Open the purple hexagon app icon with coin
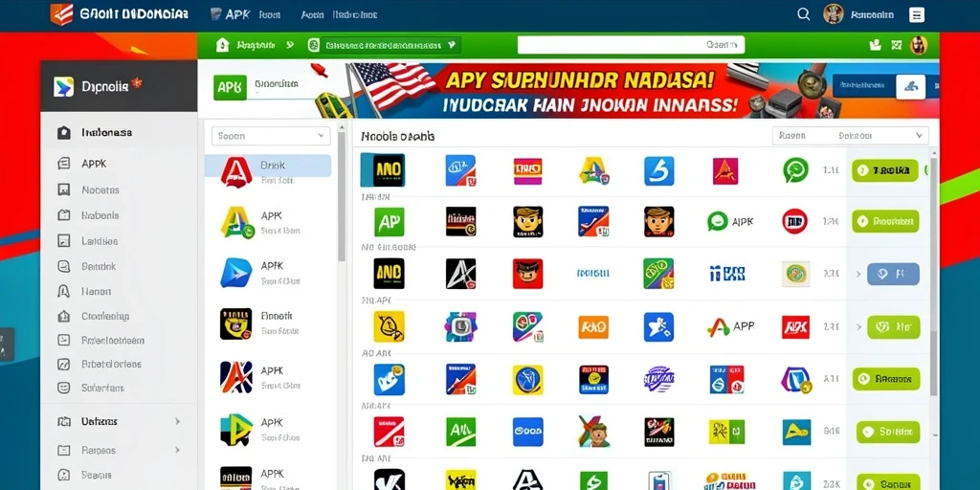 (x=795, y=379)
